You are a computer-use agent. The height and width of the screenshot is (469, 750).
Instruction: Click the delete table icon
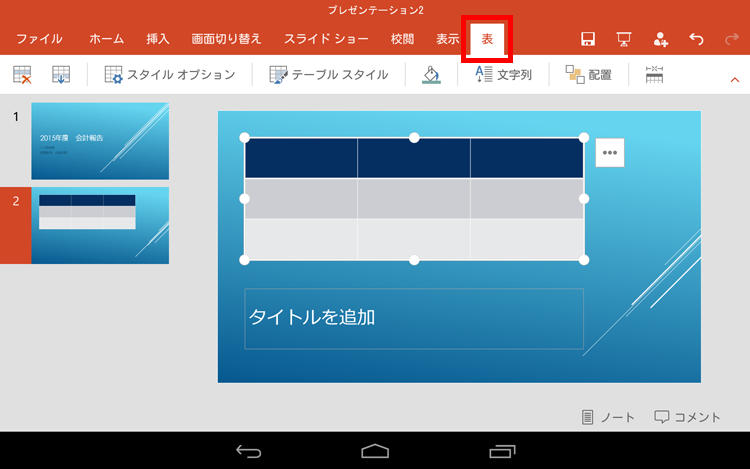22,75
